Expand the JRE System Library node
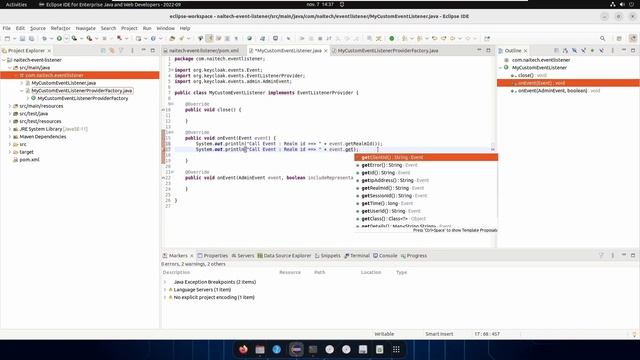This screenshot has width=640, height=360. click(10, 129)
